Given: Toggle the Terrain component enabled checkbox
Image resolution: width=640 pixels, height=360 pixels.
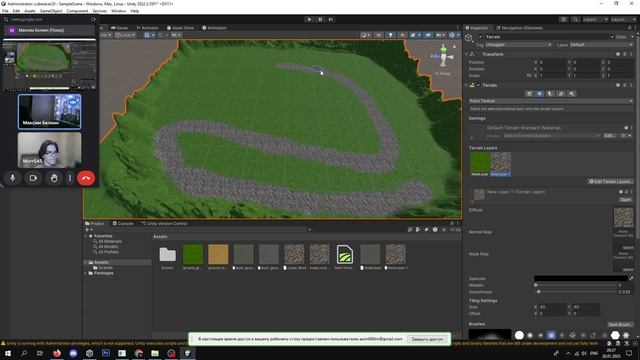Looking at the screenshot, I should [478, 85].
